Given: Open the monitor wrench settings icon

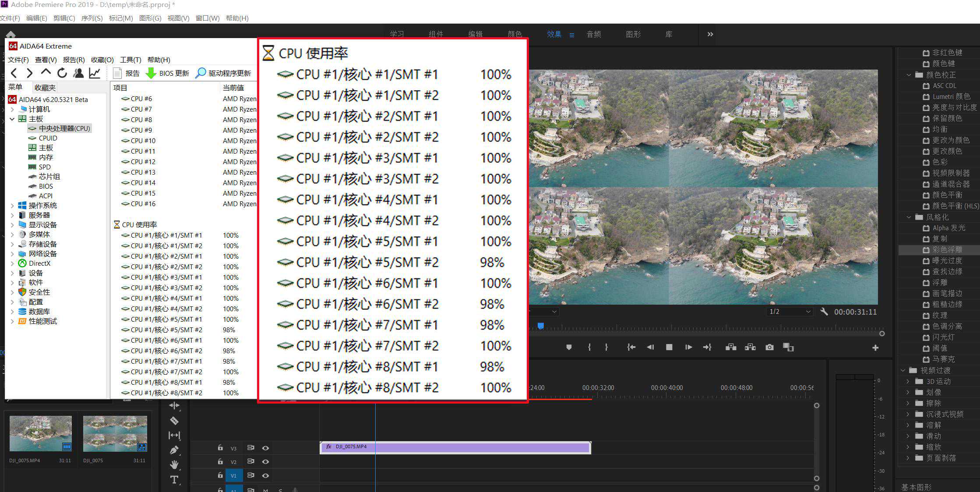Looking at the screenshot, I should 824,312.
